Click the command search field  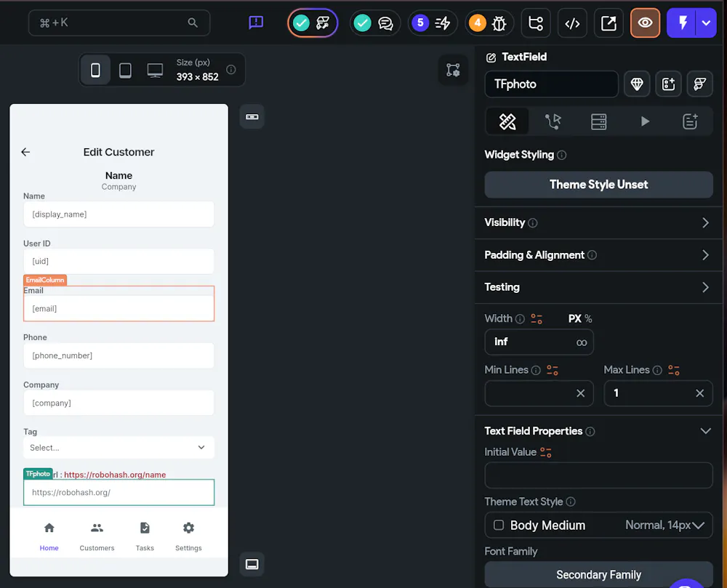(x=119, y=23)
